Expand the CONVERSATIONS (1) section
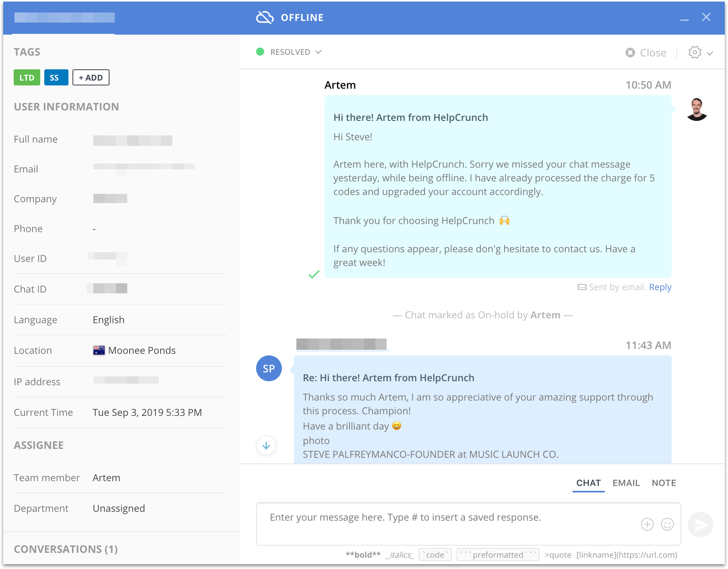This screenshot has height=569, width=728. point(66,549)
